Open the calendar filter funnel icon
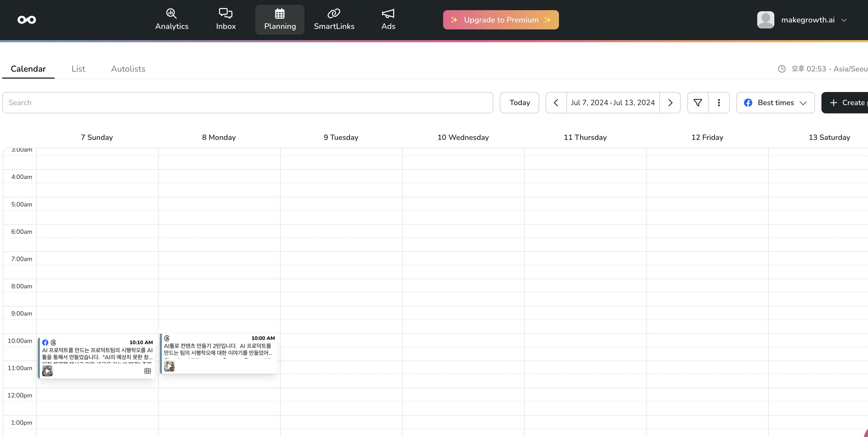The width and height of the screenshot is (868, 437). pyautogui.click(x=698, y=103)
